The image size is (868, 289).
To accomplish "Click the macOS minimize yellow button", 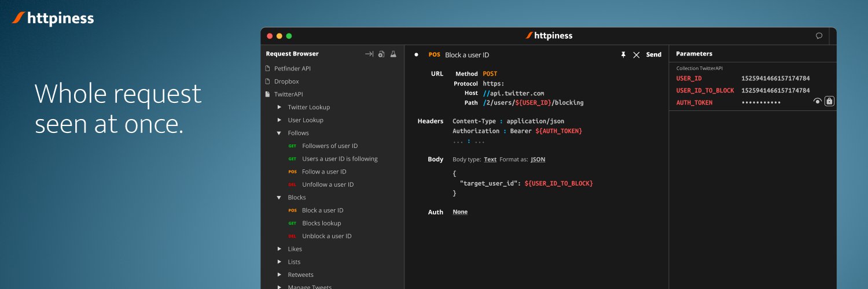I will [x=279, y=36].
